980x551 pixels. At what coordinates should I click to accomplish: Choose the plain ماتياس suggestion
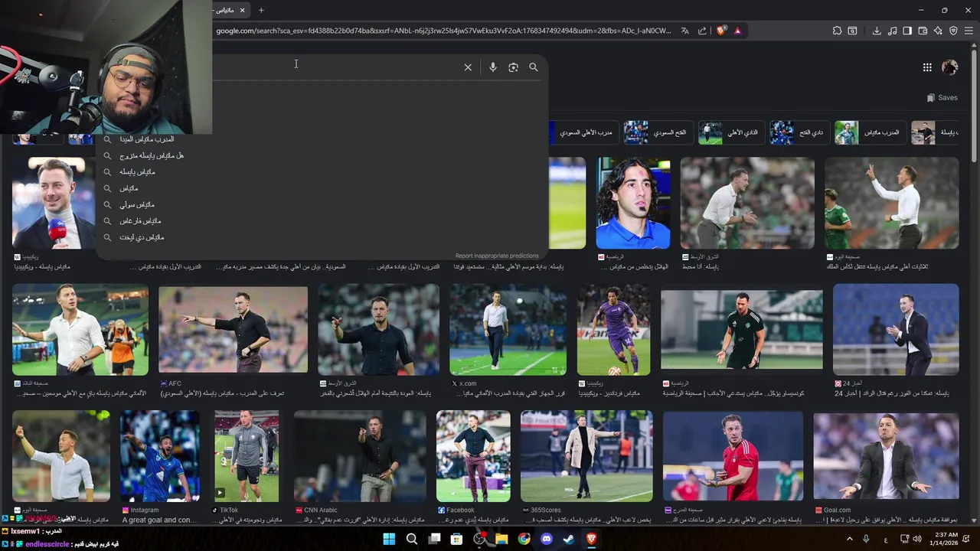click(x=129, y=188)
